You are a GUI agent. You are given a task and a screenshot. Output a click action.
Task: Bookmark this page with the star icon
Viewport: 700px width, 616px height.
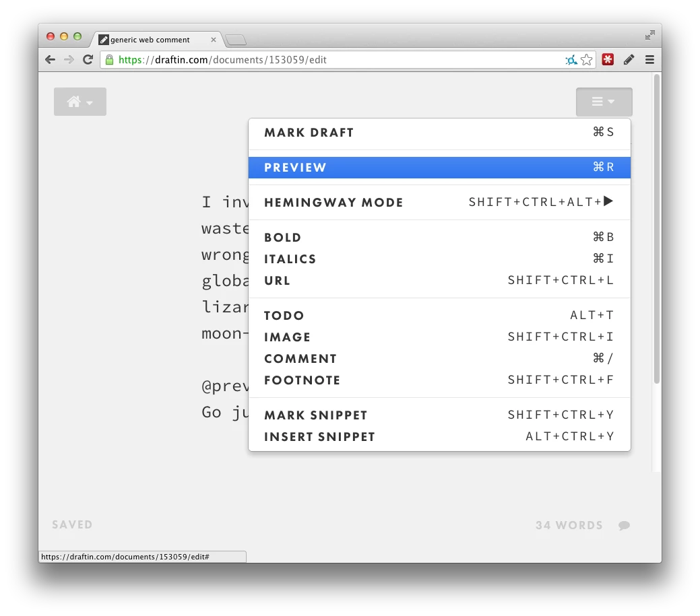coord(587,60)
